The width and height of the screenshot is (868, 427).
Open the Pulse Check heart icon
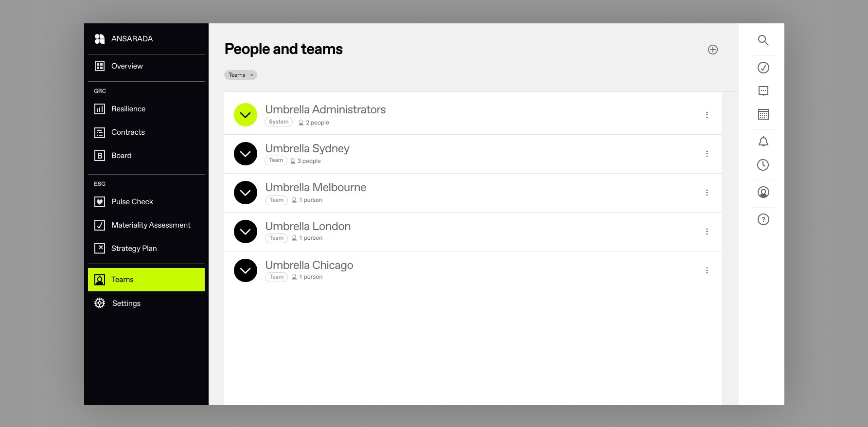(x=100, y=202)
